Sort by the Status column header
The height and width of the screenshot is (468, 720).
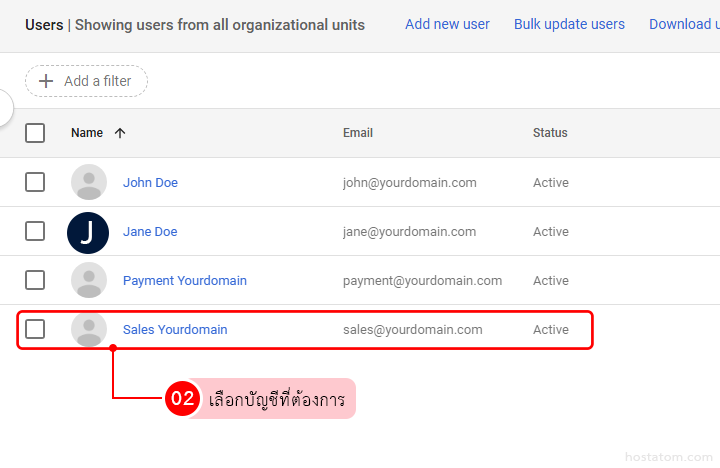pos(549,133)
